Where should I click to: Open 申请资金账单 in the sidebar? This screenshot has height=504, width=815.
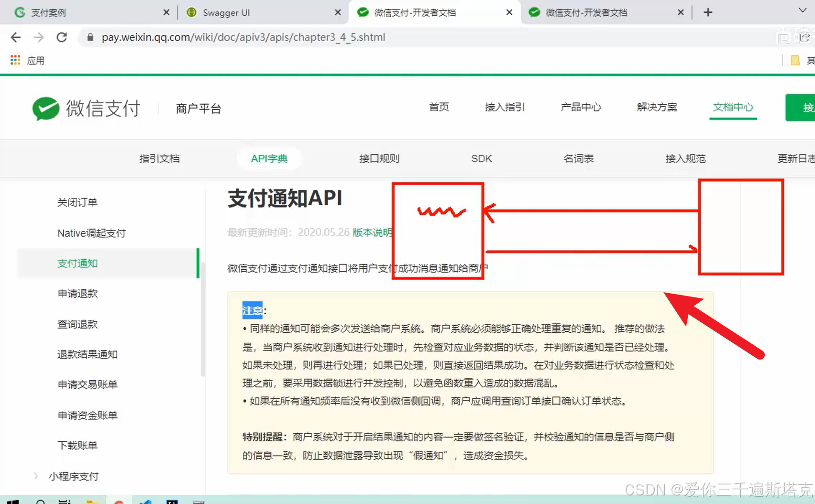point(88,415)
